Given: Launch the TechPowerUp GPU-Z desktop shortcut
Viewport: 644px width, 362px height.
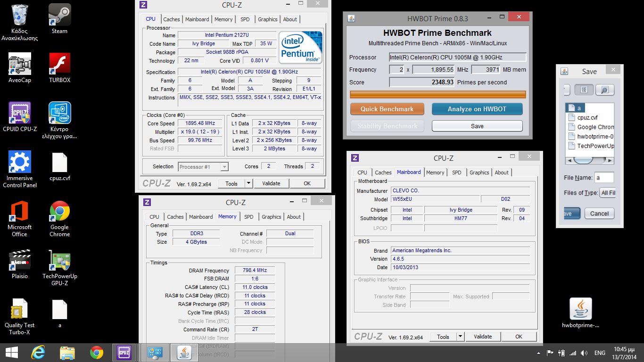Looking at the screenshot, I should (59, 267).
